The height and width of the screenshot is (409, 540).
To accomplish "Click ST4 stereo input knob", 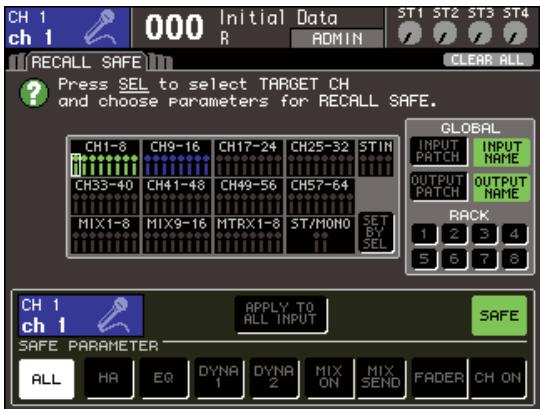I will pyautogui.click(x=515, y=34).
